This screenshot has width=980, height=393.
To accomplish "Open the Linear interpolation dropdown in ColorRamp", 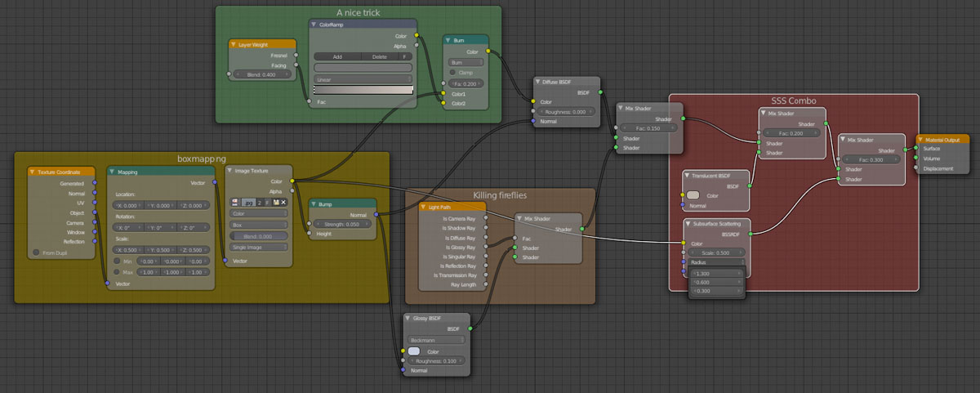I will 363,79.
